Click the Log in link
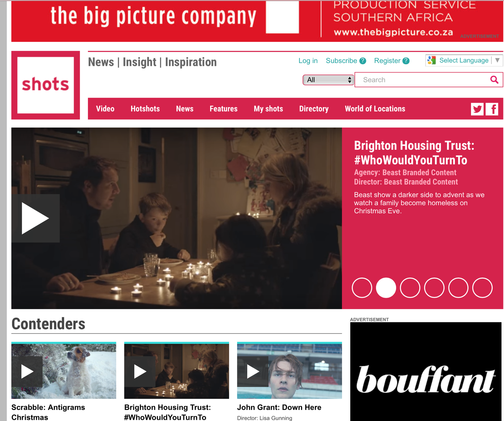The width and height of the screenshot is (504, 421). point(308,61)
